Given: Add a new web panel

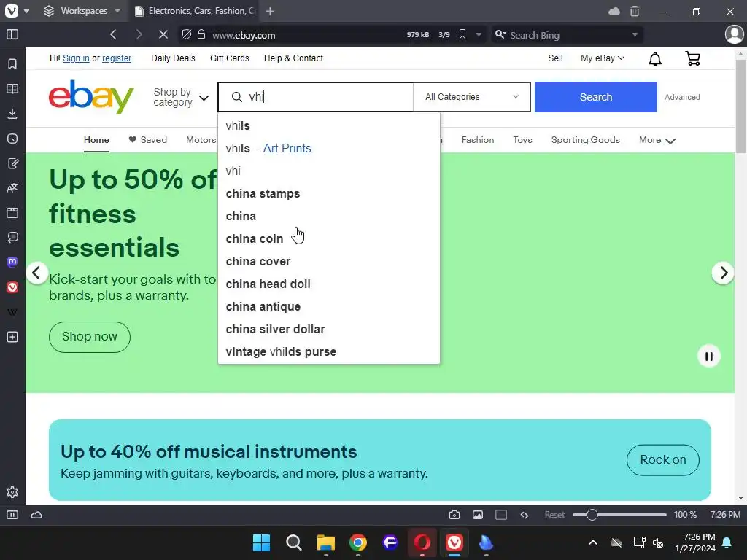Looking at the screenshot, I should (12, 337).
